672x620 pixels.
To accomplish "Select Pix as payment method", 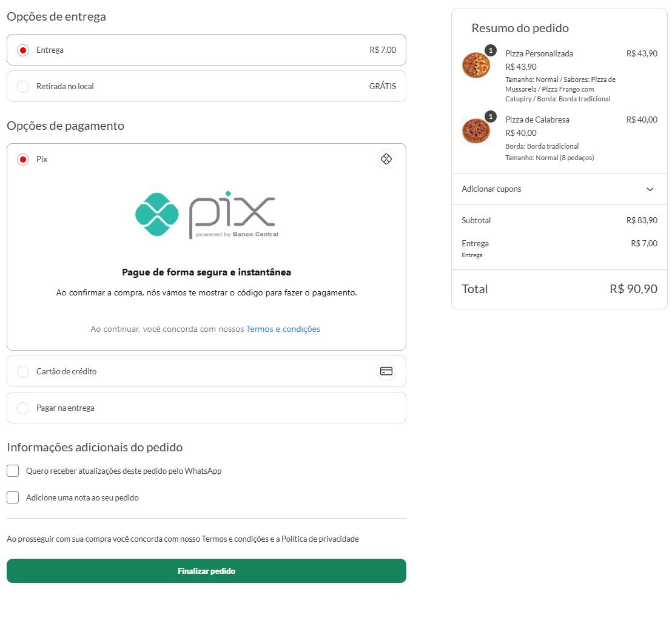I will coord(23,160).
